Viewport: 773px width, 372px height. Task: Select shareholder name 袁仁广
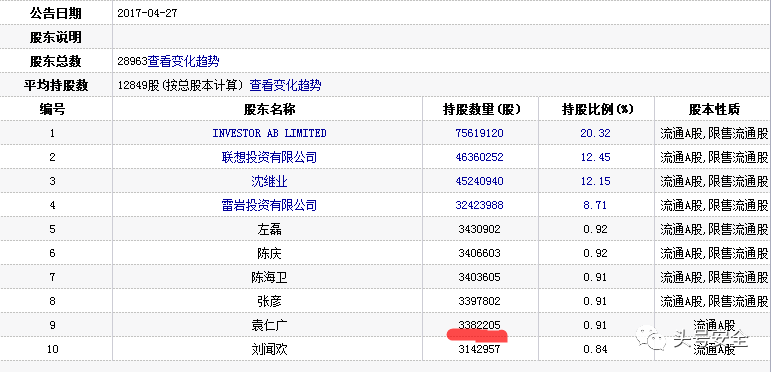click(269, 325)
